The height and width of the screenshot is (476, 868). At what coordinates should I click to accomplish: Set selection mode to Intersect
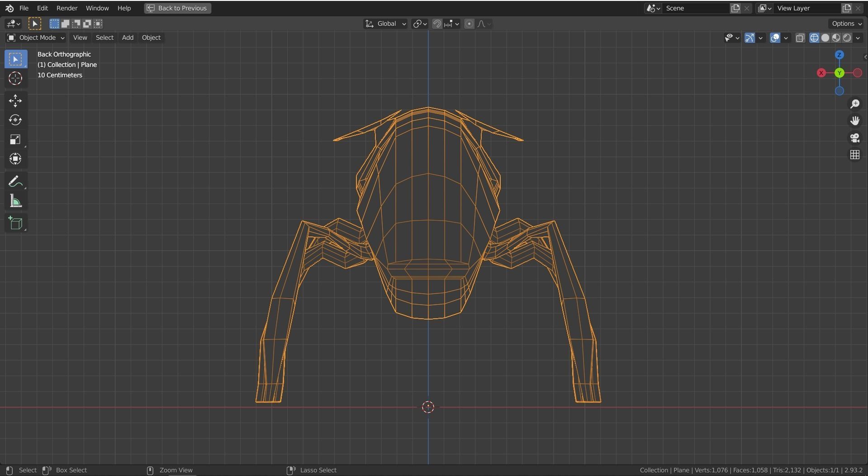click(x=98, y=24)
